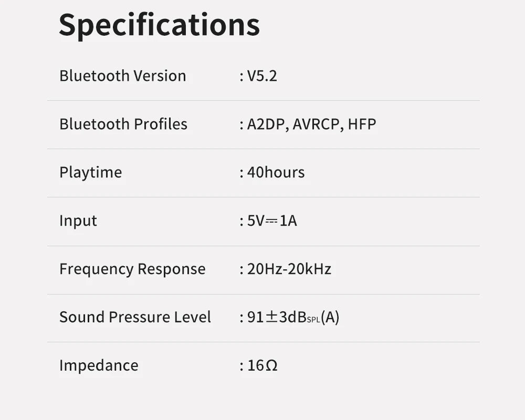525x420 pixels.
Task: Select the HFP profile text
Action: pyautogui.click(x=362, y=124)
